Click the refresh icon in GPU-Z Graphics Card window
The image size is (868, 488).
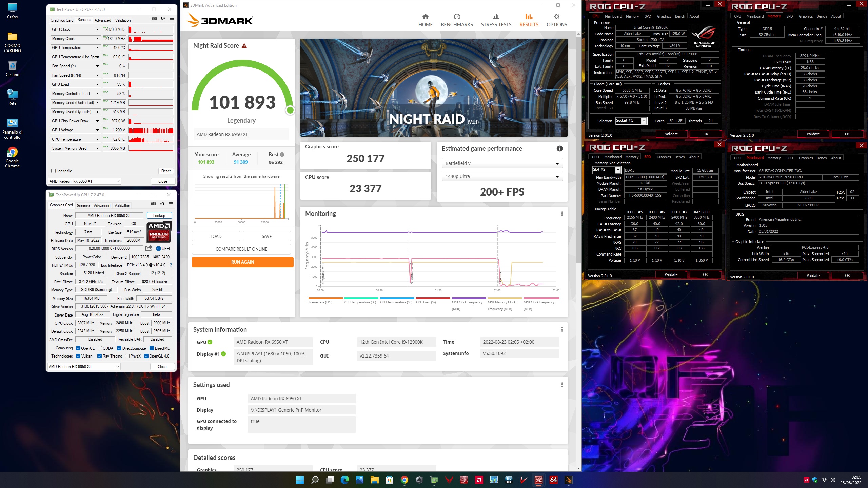tap(162, 204)
